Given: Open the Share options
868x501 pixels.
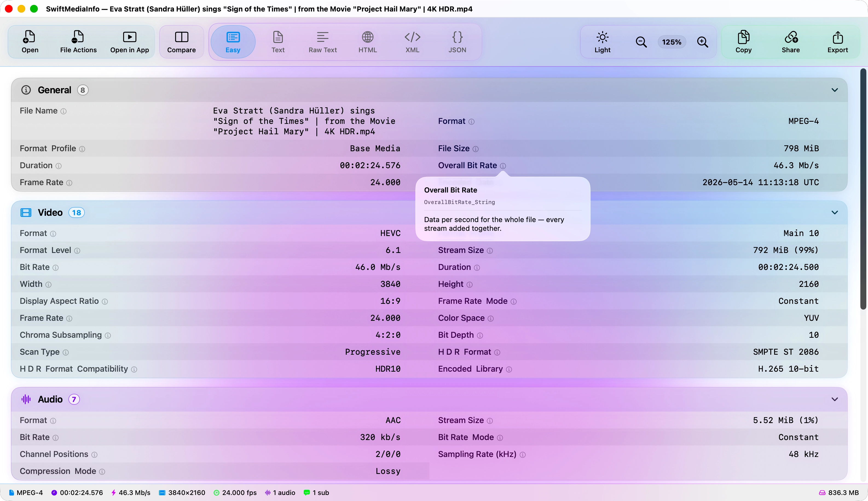Looking at the screenshot, I should tap(791, 42).
